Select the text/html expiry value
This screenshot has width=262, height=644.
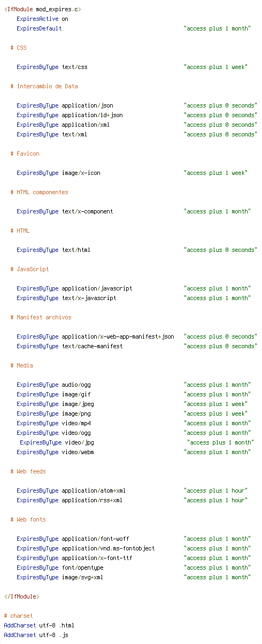[x=220, y=250]
